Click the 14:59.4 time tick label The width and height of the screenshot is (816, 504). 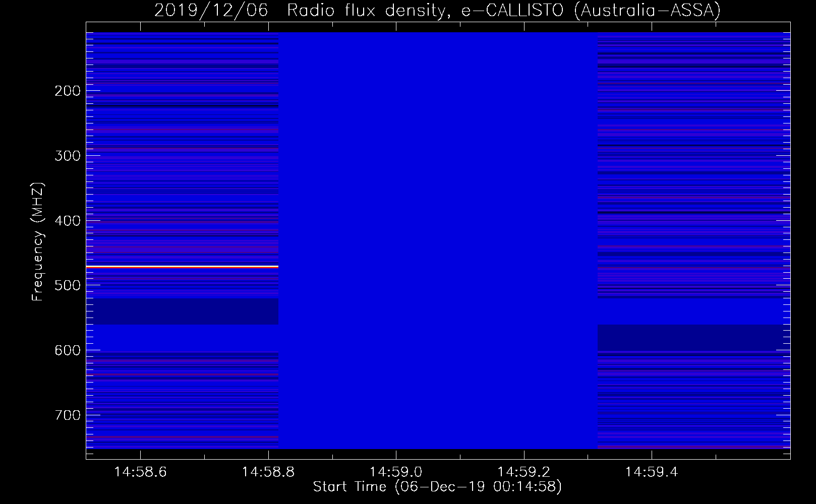[x=652, y=472]
